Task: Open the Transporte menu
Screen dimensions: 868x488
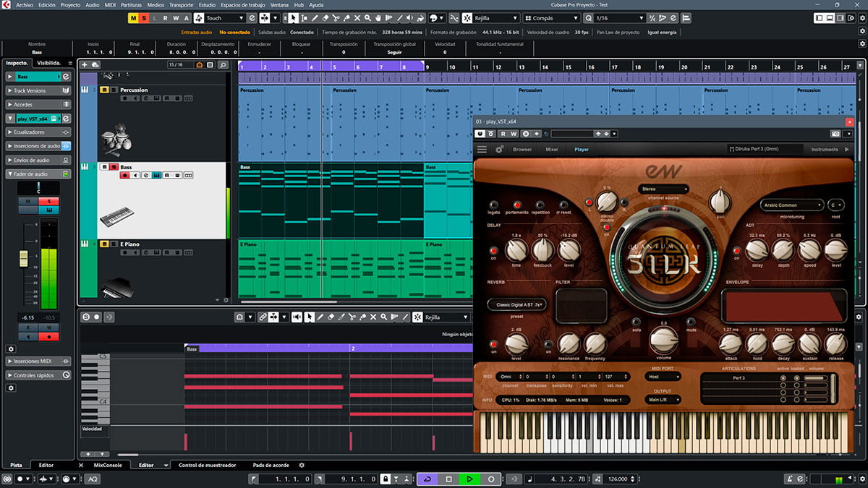Action: (181, 4)
